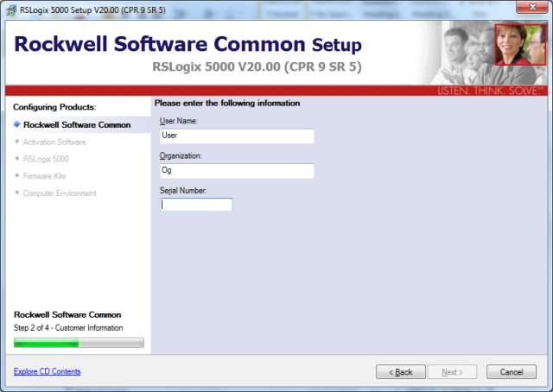Select RSLogix 5000 in product list
This screenshot has width=553, height=392.
(46, 159)
